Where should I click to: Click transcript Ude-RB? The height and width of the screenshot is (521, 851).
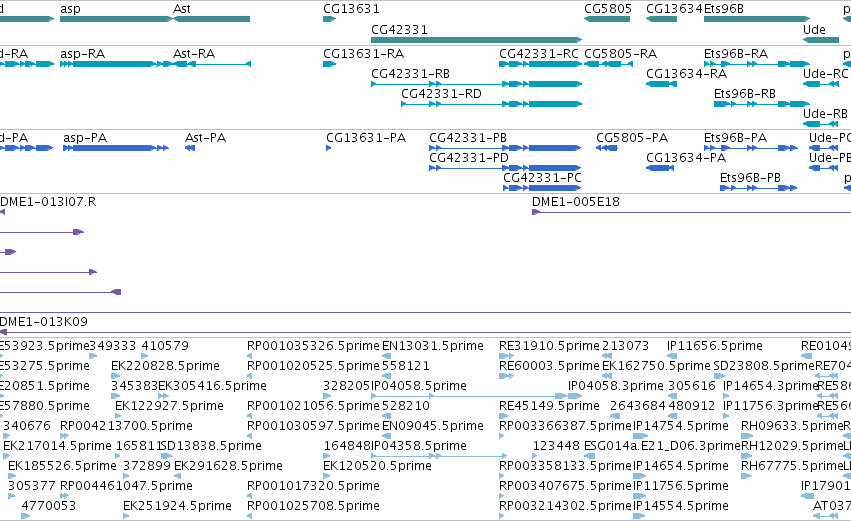821,124
